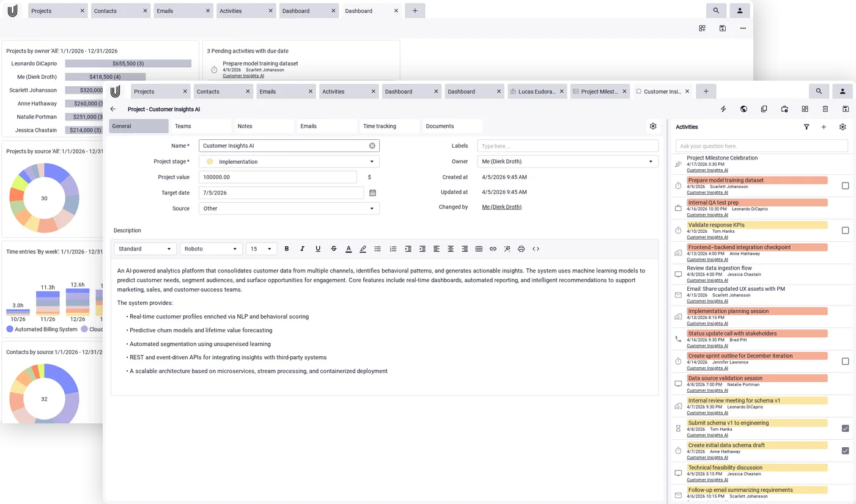Screen dimensions: 856x504
Task: Insert numbered list in description
Action: (393, 249)
